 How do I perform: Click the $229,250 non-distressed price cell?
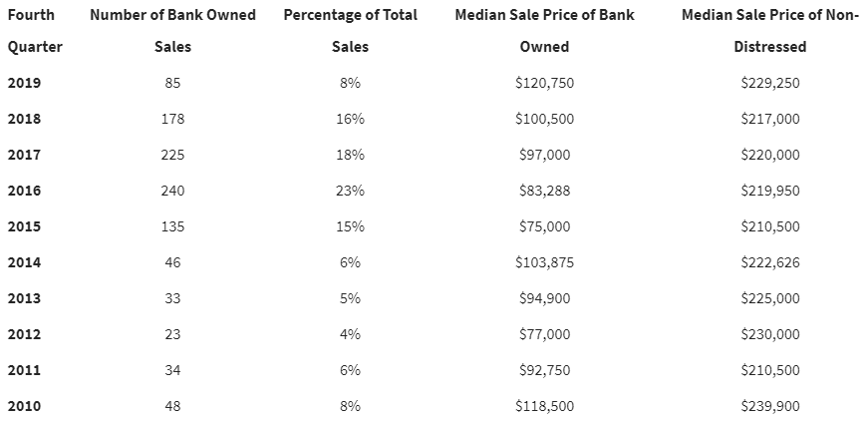tap(770, 83)
